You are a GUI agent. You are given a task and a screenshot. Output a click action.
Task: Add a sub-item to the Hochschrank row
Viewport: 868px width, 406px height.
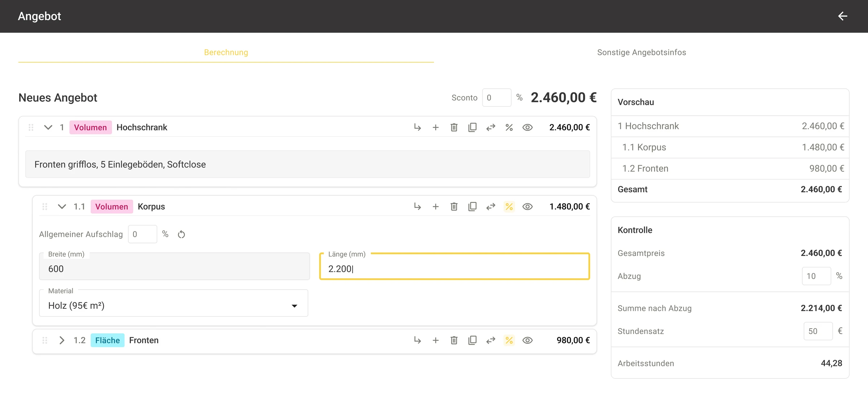click(x=417, y=127)
